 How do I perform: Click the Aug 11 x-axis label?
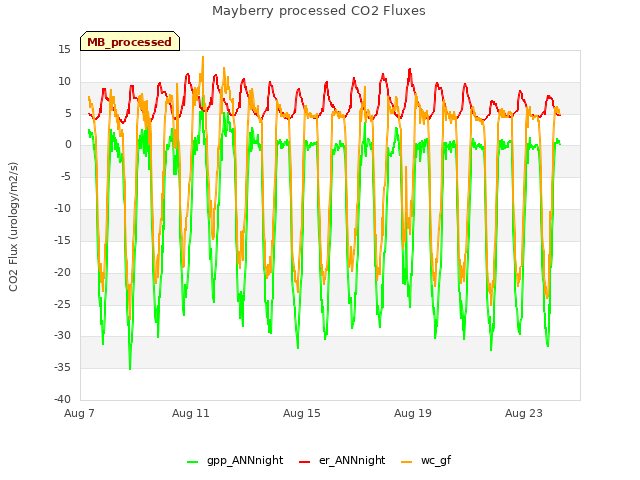click(191, 413)
